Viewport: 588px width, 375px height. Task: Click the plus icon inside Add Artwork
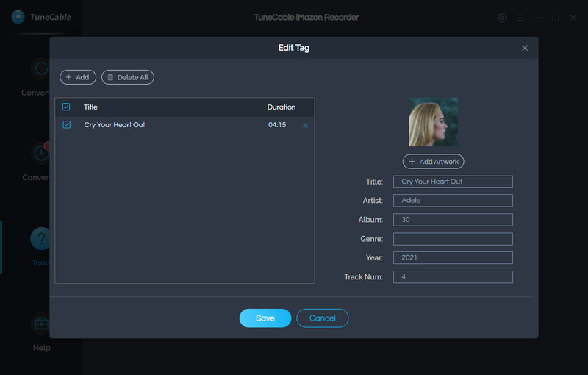(412, 162)
